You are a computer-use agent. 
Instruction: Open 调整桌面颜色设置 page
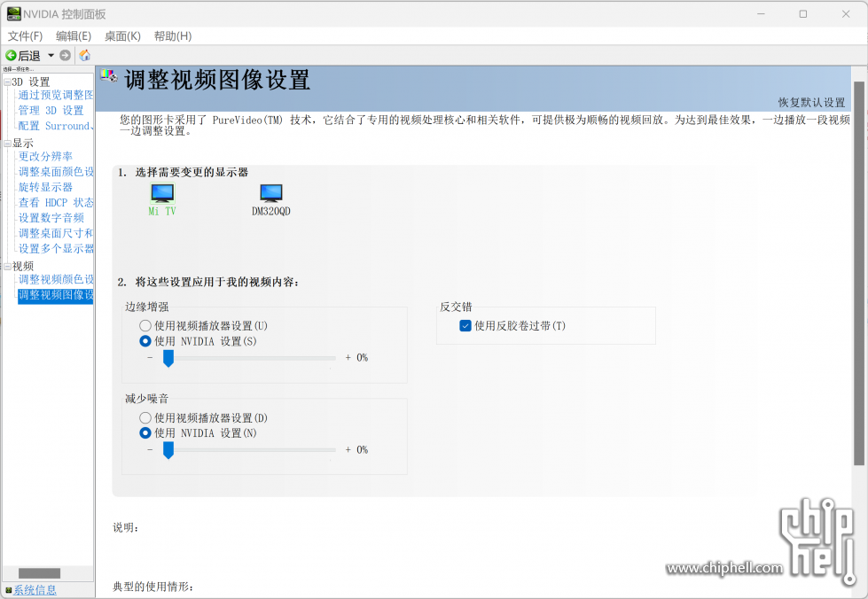click(56, 172)
